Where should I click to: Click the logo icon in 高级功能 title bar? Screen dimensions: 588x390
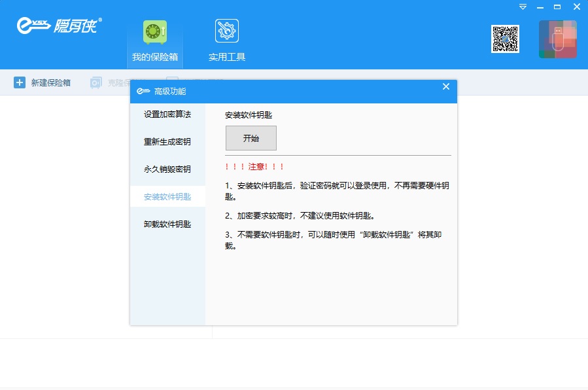[x=143, y=92]
